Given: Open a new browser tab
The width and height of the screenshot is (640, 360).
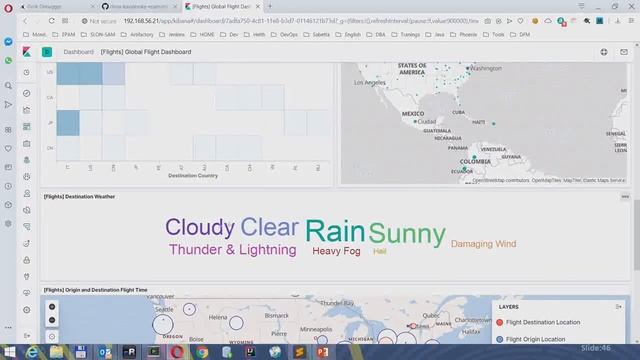Looking at the screenshot, I should tap(270, 7).
